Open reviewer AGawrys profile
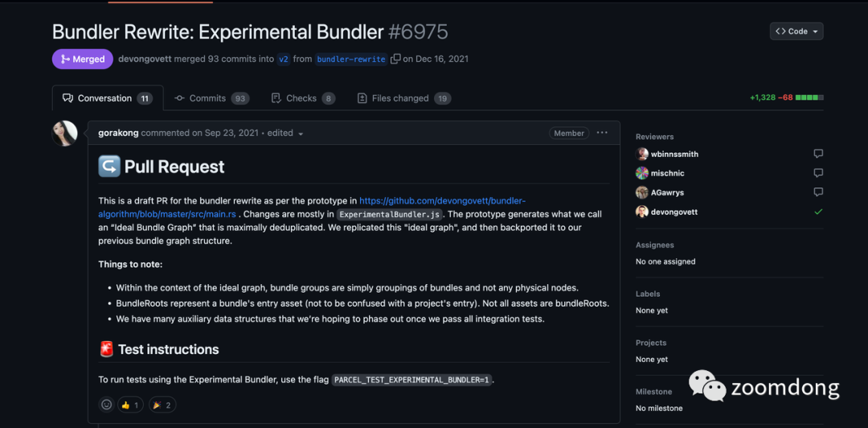The image size is (868, 428). point(667,192)
